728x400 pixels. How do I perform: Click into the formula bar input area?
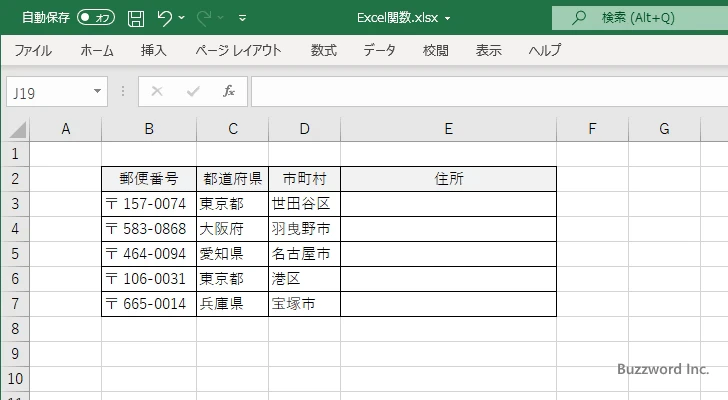[489, 92]
